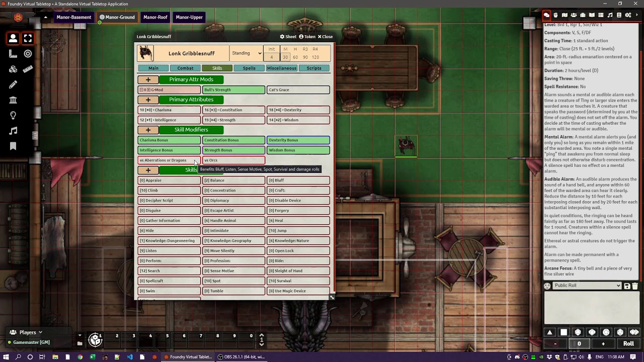Open the Token configuration link
Image resolution: width=644 pixels, height=362 pixels.
[307, 37]
